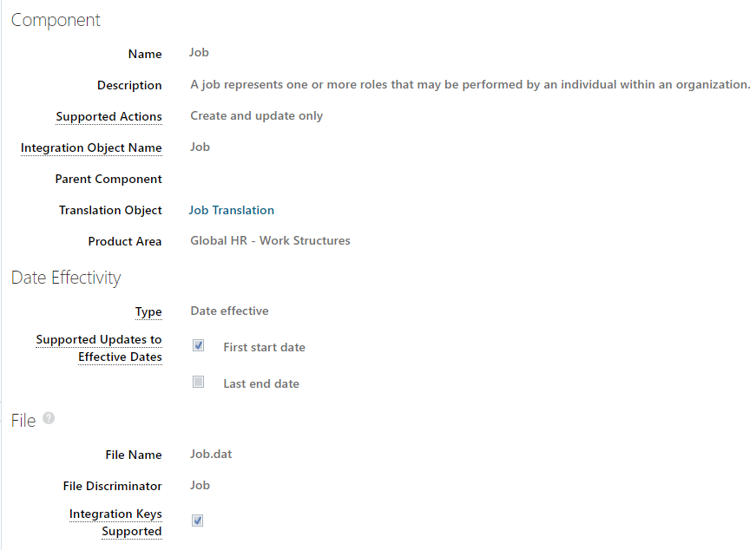Click the File section heading

23,421
